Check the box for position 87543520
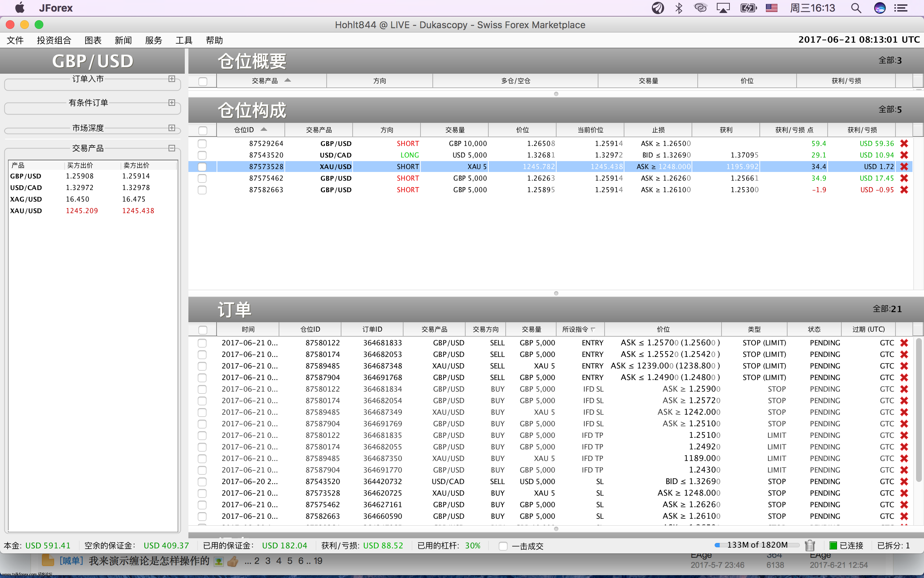924x578 pixels. (x=202, y=155)
